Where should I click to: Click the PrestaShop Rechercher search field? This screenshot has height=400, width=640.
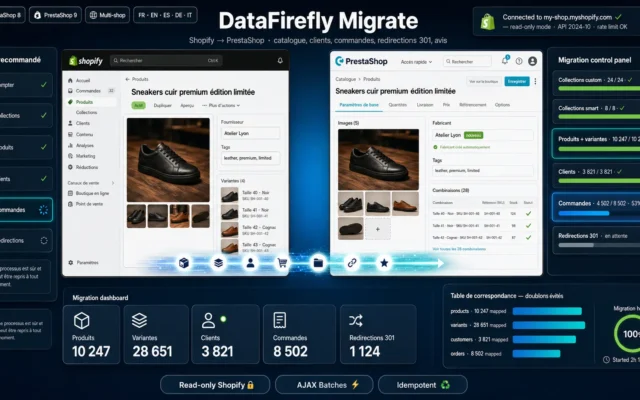point(467,61)
